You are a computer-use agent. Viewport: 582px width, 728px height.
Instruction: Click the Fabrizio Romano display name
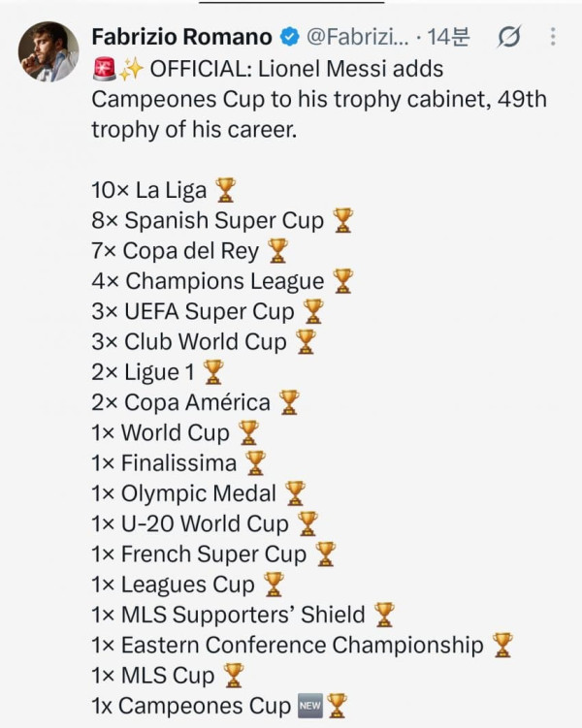(x=182, y=37)
